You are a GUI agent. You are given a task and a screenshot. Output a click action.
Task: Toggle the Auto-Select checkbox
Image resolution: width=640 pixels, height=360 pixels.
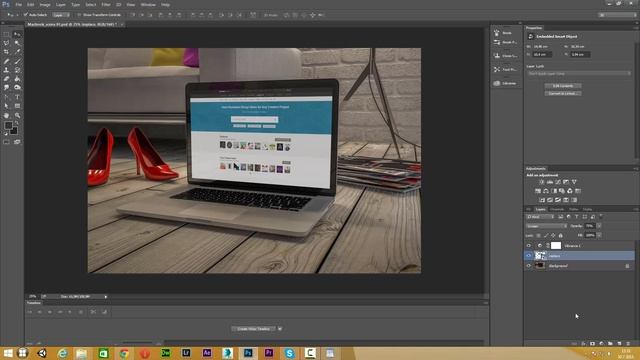coord(25,15)
